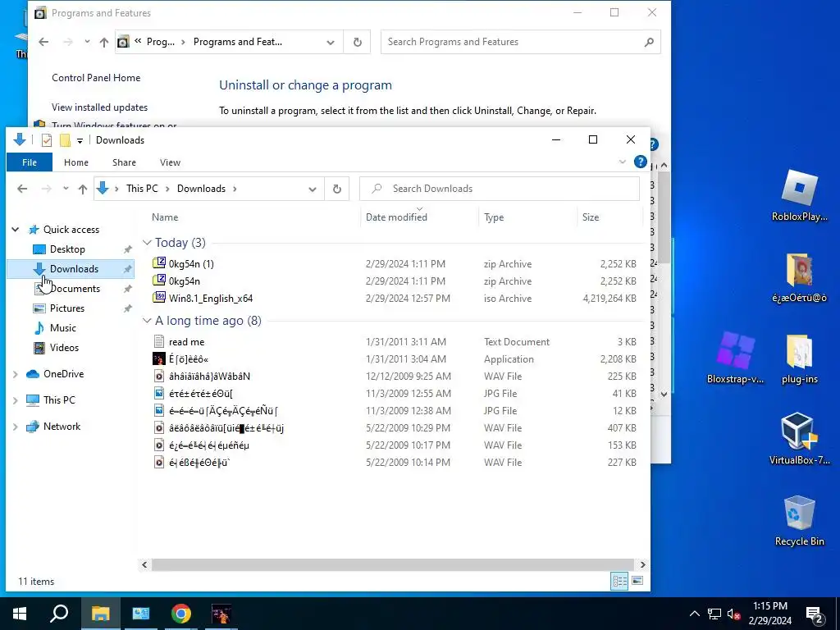The height and width of the screenshot is (630, 840).
Task: Click the network tray icon
Action: click(x=714, y=614)
